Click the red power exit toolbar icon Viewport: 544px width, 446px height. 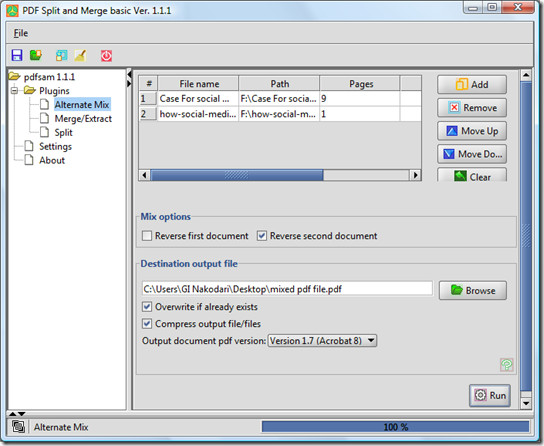tap(106, 55)
